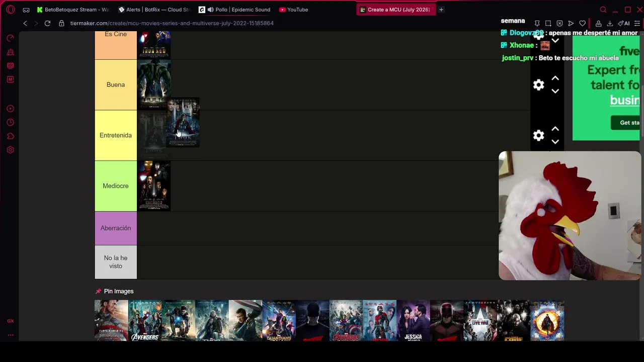Open the downloads icon
The height and width of the screenshot is (362, 644).
(x=610, y=23)
